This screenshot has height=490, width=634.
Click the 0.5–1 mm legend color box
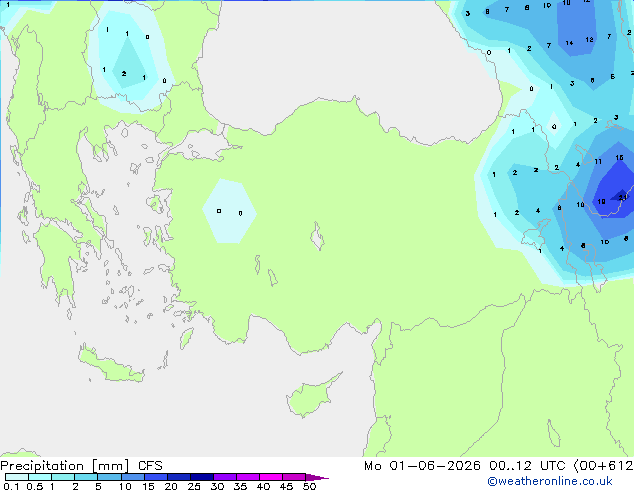click(x=40, y=477)
